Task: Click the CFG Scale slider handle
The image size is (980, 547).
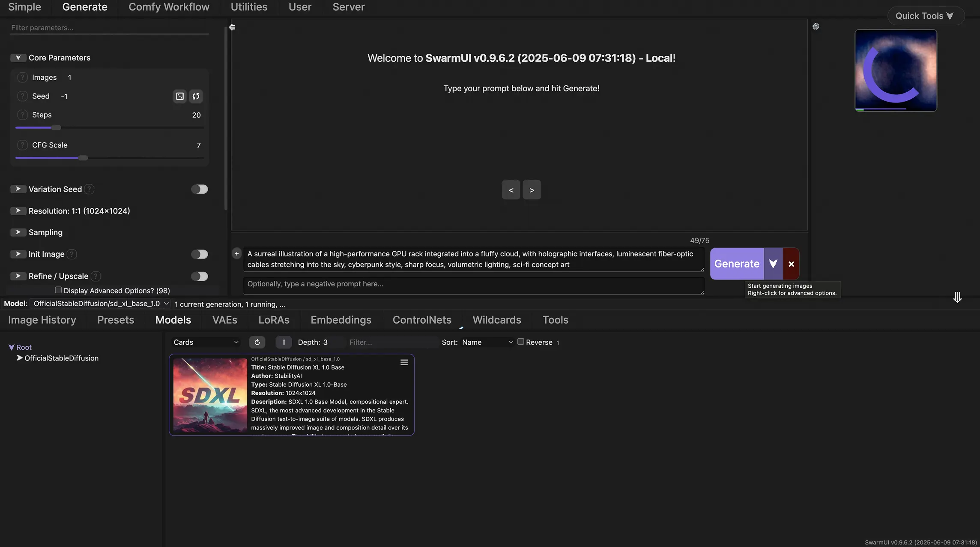Action: pyautogui.click(x=83, y=158)
